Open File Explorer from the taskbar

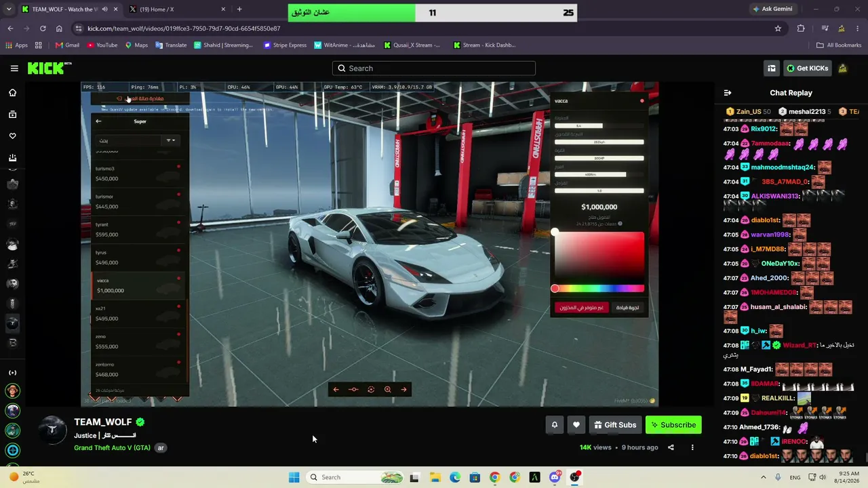[x=435, y=477]
